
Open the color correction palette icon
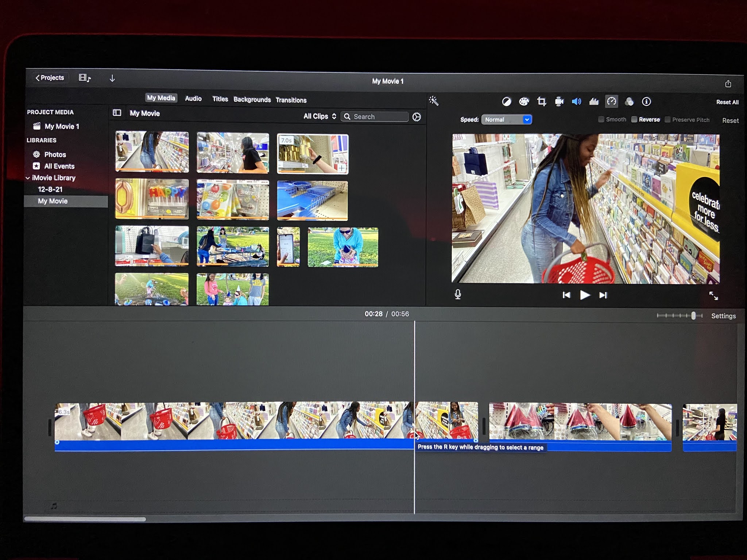524,102
